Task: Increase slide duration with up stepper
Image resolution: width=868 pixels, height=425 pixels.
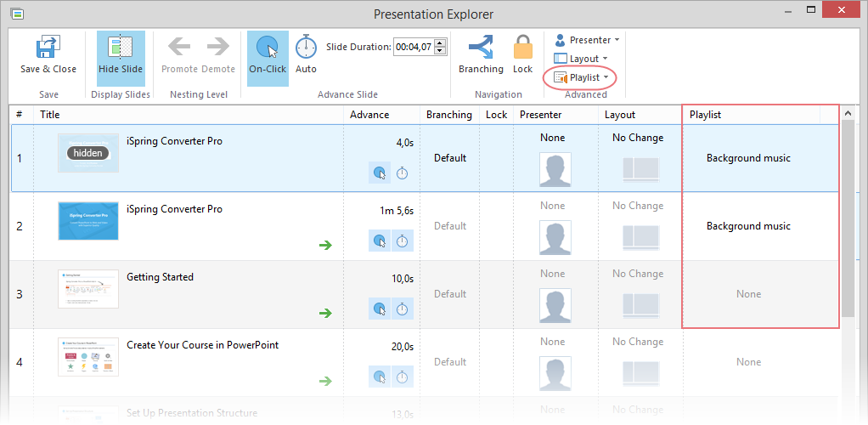Action: (x=440, y=43)
